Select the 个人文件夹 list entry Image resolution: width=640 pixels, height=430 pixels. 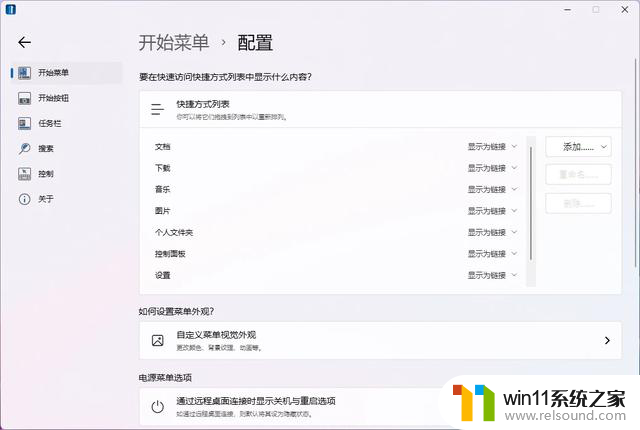pos(174,233)
